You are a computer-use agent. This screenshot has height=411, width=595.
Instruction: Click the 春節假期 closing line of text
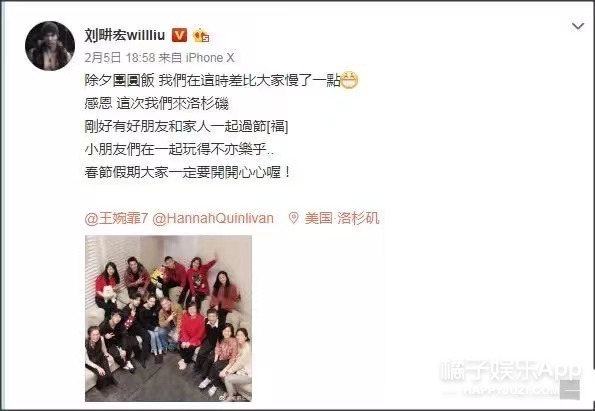(188, 172)
